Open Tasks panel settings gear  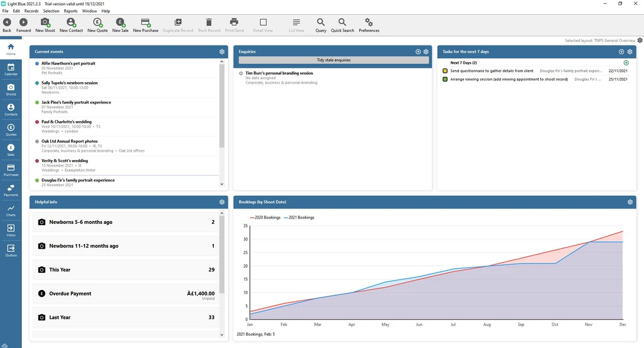coord(630,52)
